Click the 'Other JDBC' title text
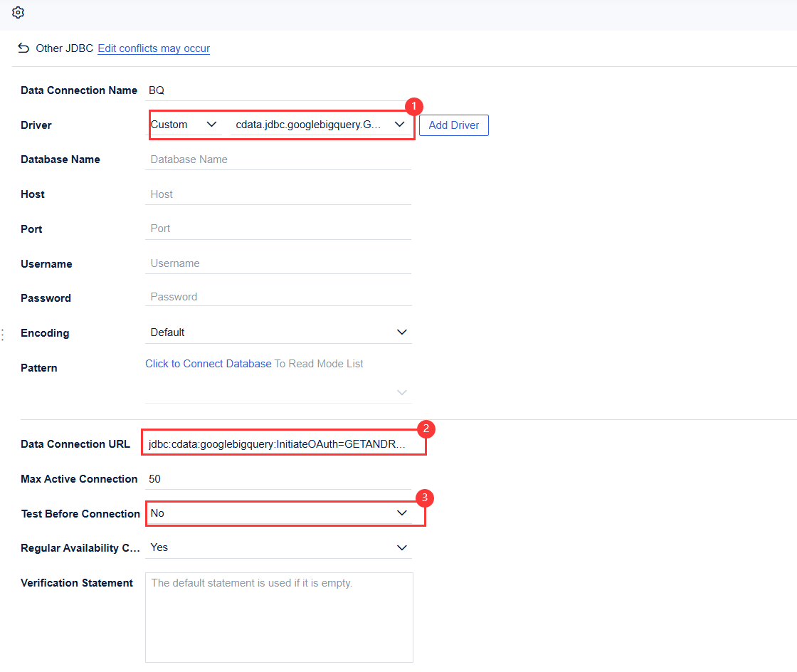 click(x=65, y=48)
